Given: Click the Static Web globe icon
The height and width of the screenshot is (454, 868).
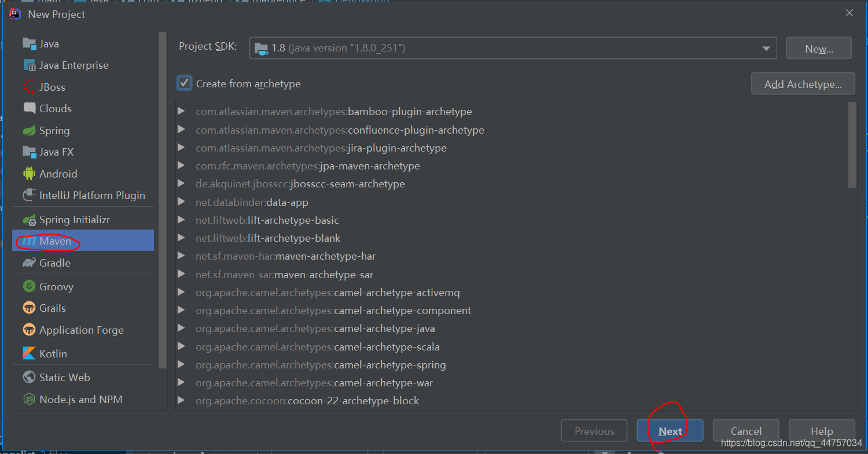Looking at the screenshot, I should [x=29, y=377].
